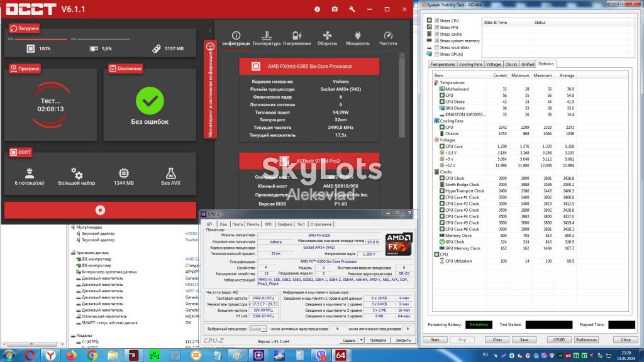Uncheck Stress cache in AIDA64
644x362 pixels.
click(x=436, y=34)
